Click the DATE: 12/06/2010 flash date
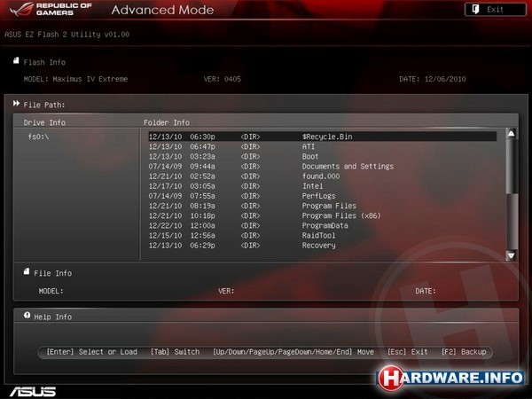The height and width of the screenshot is (399, 532). [x=433, y=79]
